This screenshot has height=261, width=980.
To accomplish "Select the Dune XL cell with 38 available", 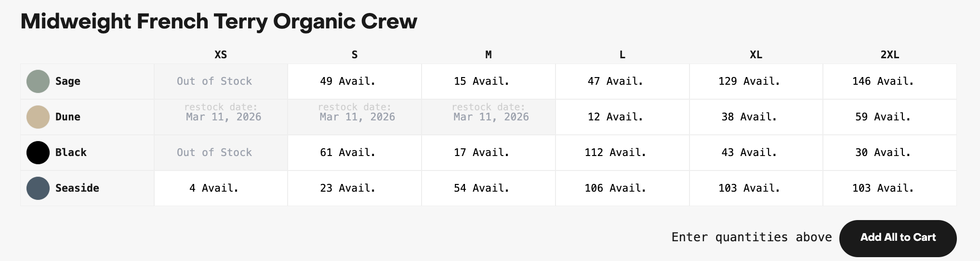I will (756, 117).
